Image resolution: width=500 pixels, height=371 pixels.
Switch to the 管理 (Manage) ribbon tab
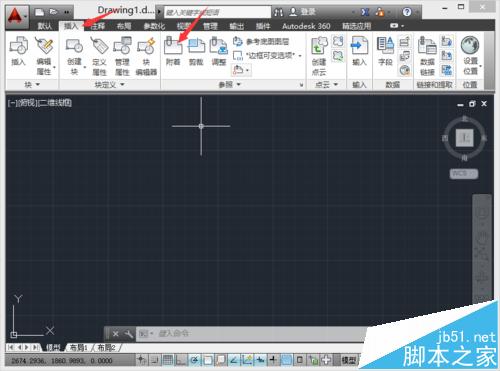210,26
